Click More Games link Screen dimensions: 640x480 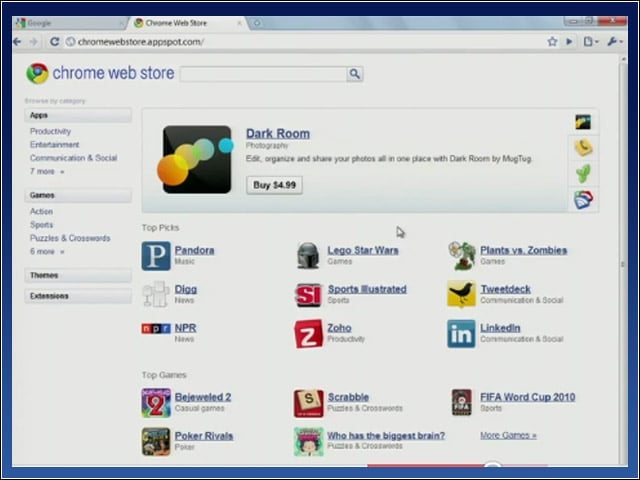pos(508,436)
